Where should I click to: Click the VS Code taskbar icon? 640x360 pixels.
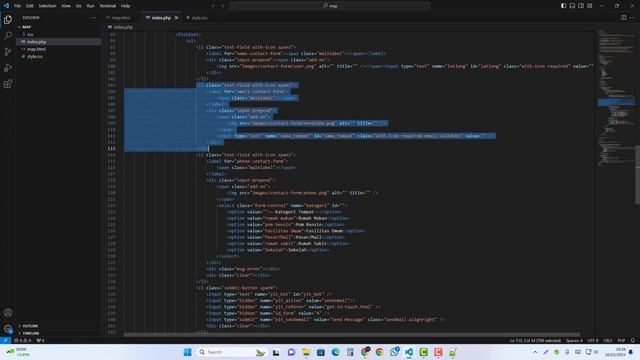coord(409,352)
